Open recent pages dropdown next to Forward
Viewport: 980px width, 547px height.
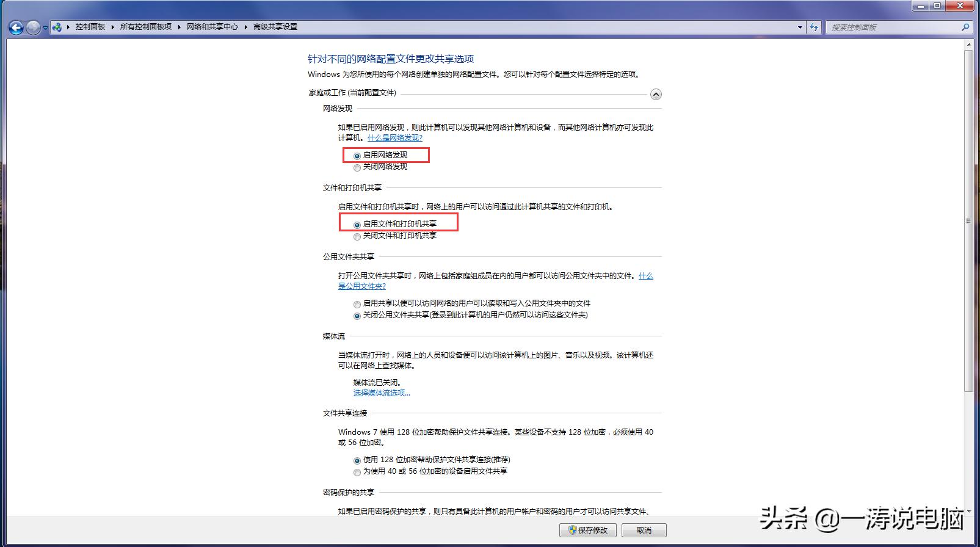(45, 27)
